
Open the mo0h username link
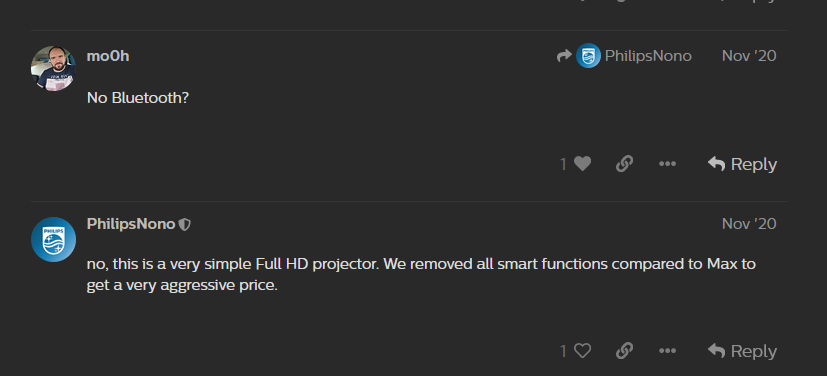coord(108,56)
